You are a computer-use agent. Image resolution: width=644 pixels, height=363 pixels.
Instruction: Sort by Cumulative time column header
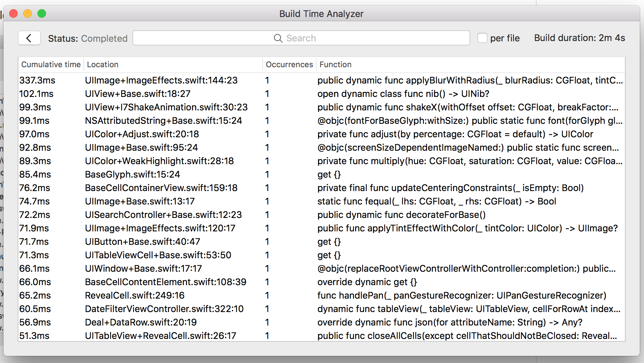tap(51, 64)
